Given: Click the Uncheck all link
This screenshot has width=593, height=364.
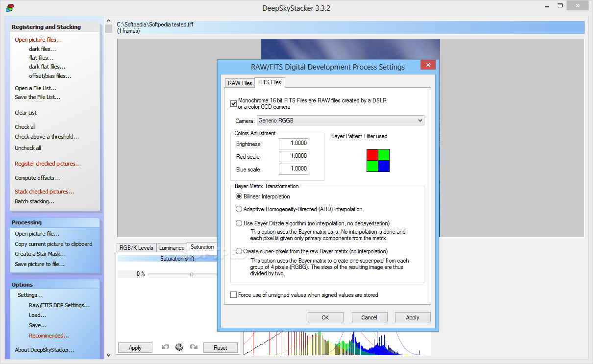Looking at the screenshot, I should click(x=28, y=148).
